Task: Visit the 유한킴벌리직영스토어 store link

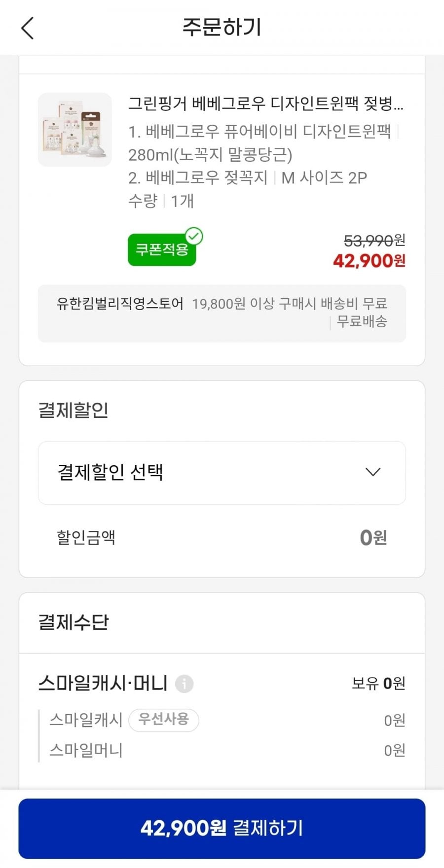Action: [x=120, y=304]
